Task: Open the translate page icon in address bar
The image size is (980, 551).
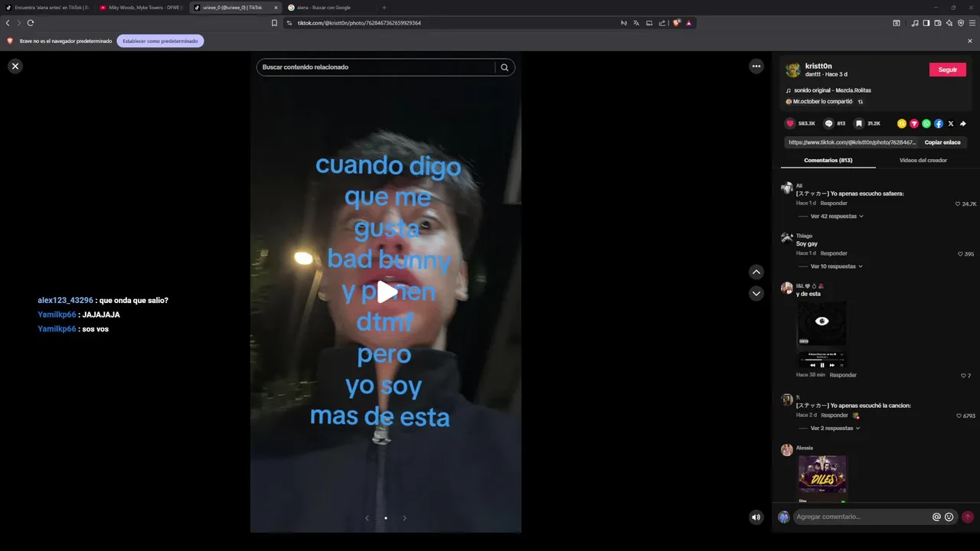Action: pos(635,23)
